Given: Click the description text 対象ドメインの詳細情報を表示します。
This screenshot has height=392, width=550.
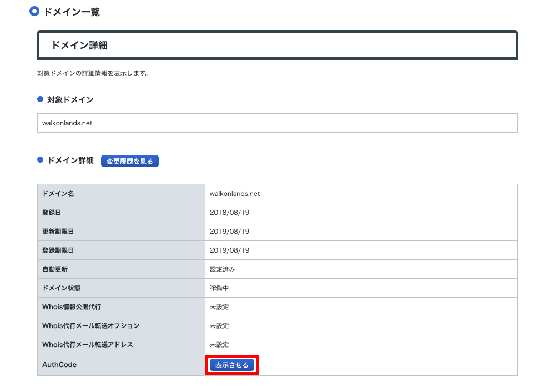Looking at the screenshot, I should point(93,73).
